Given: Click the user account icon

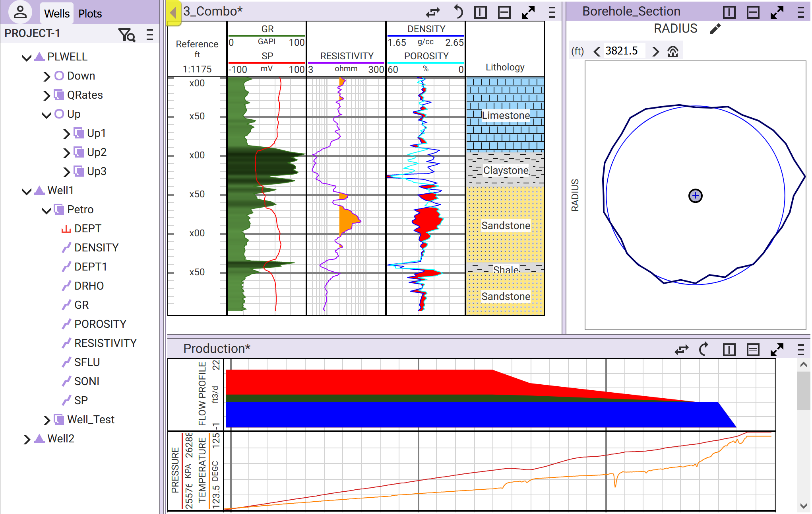Looking at the screenshot, I should tap(20, 12).
